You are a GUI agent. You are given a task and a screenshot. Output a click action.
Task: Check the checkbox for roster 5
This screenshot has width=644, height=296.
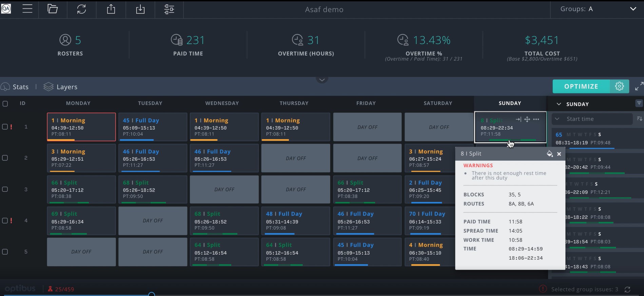tap(5, 252)
